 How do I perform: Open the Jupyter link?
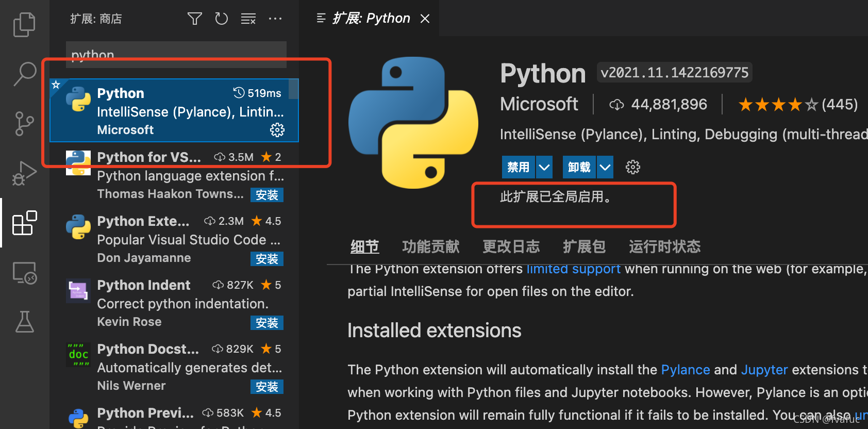[764, 370]
